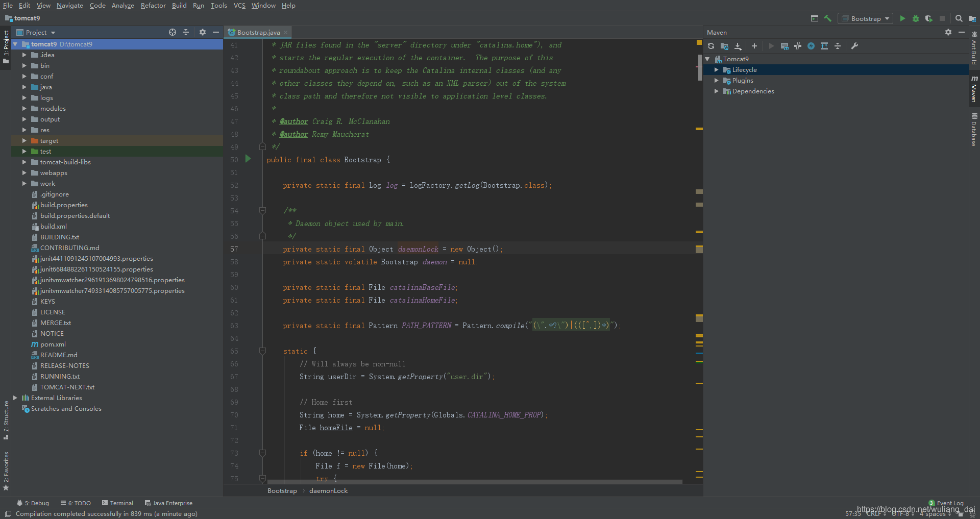This screenshot has width=980, height=519.
Task: Open the Navigate menu
Action: (70, 5)
